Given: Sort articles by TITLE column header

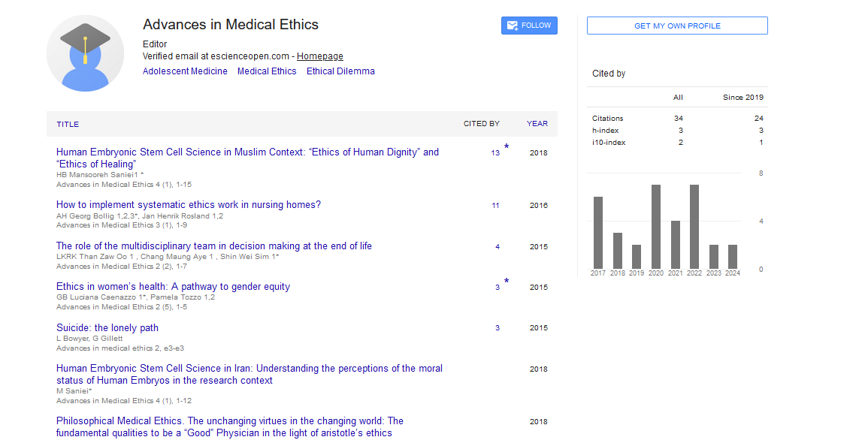Looking at the screenshot, I should (x=68, y=124).
